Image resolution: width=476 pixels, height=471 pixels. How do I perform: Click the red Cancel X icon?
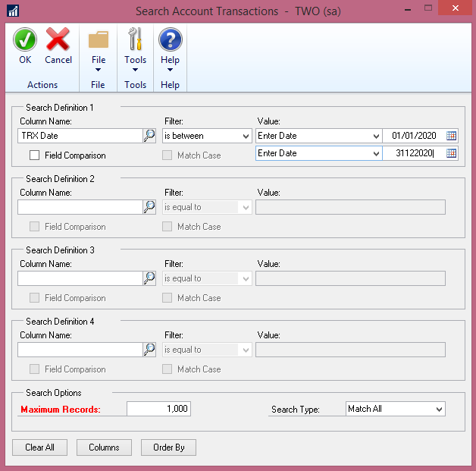[x=58, y=39]
